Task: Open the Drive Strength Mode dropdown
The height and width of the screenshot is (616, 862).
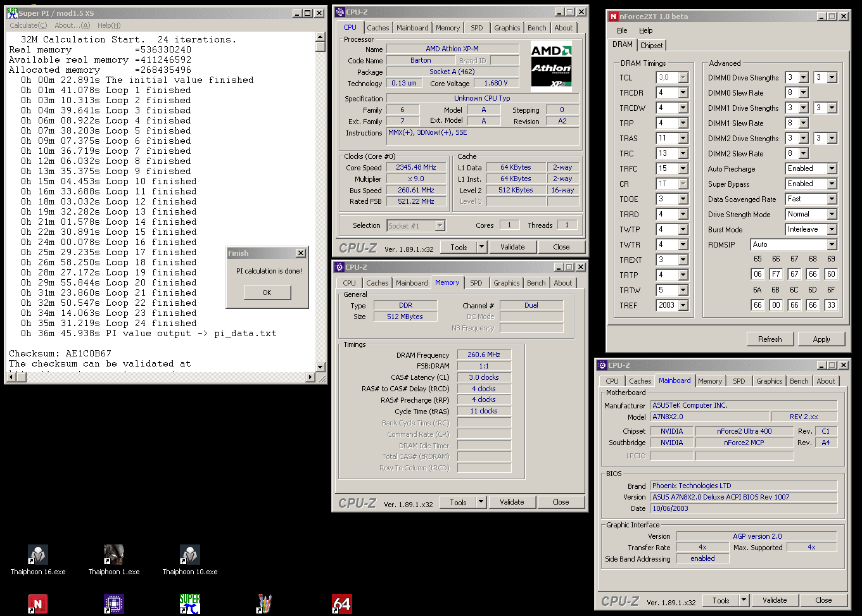Action: tap(832, 214)
